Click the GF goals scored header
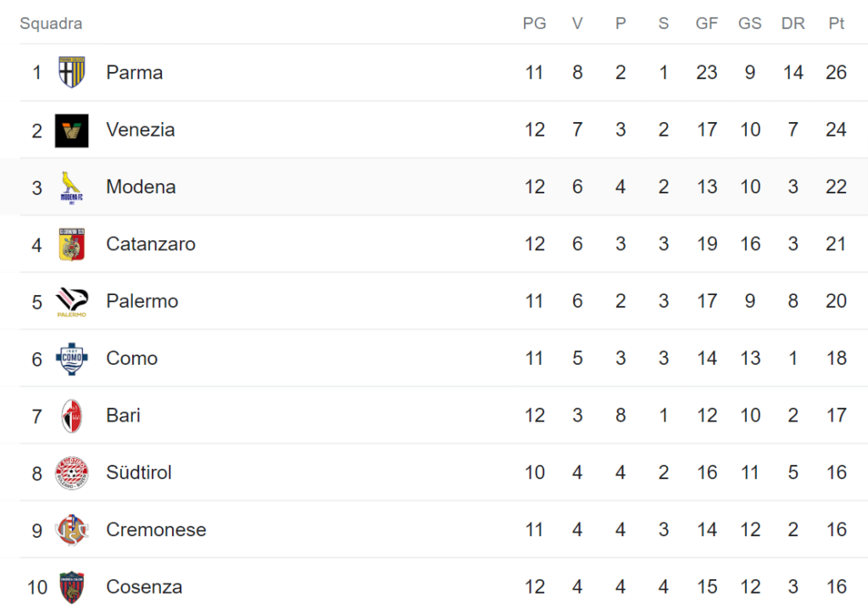 706,23
